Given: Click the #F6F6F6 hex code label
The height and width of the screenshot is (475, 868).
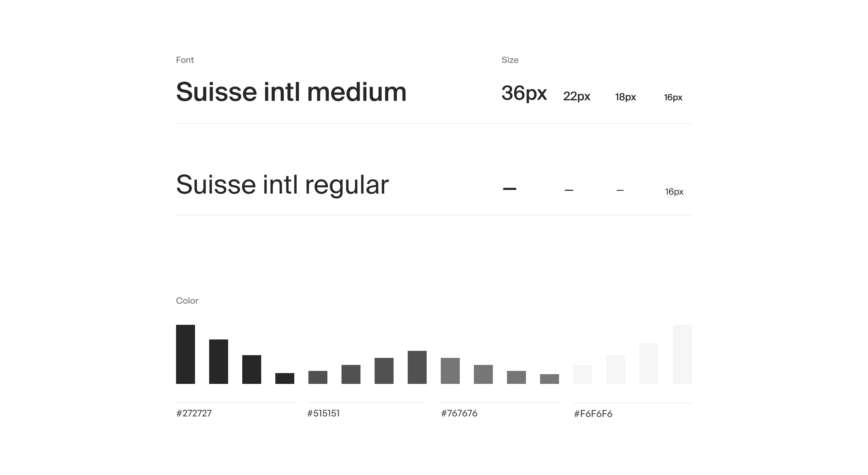Looking at the screenshot, I should pyautogui.click(x=593, y=414).
